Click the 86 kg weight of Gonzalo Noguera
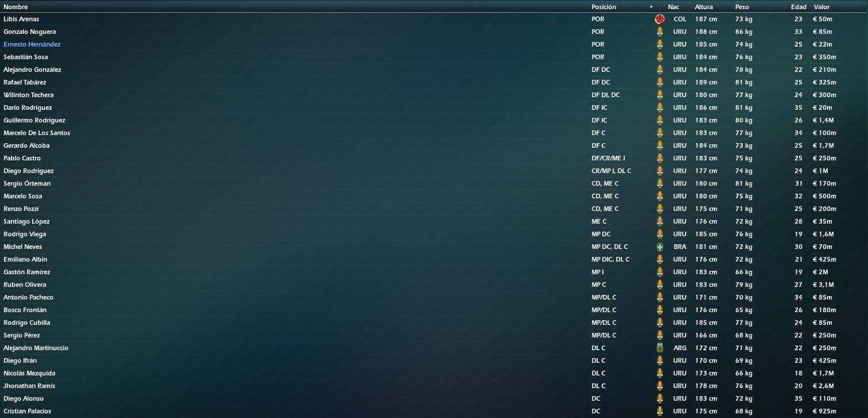Screen dimensions: 868x418 [x=744, y=32]
